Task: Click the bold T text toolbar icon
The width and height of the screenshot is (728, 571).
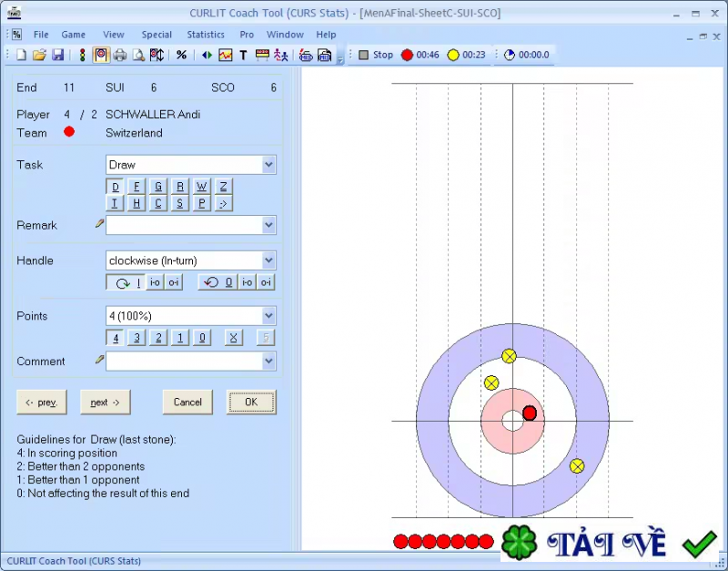Action: coord(243,55)
